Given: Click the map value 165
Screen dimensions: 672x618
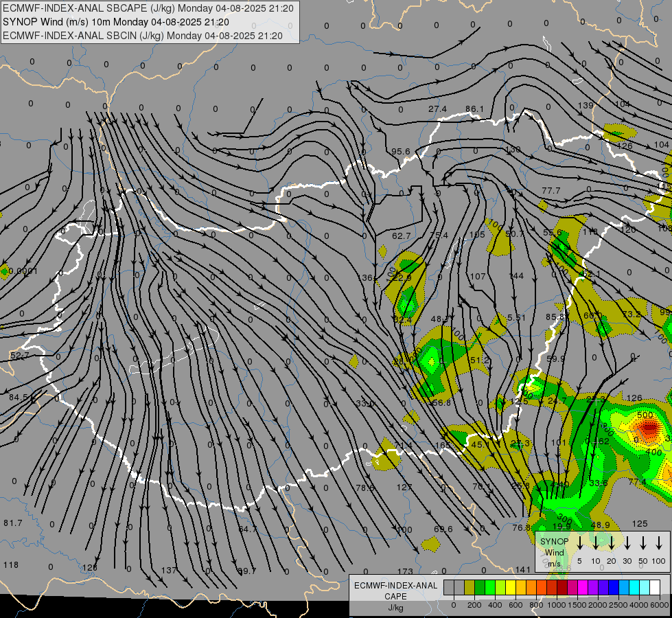Looking at the screenshot, I should [443, 445].
